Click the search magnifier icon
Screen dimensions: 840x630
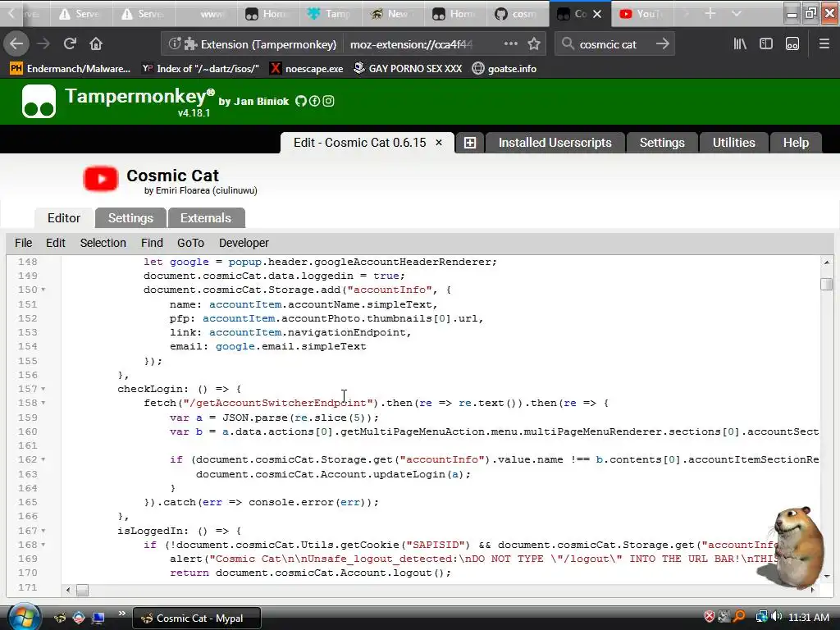tap(568, 43)
